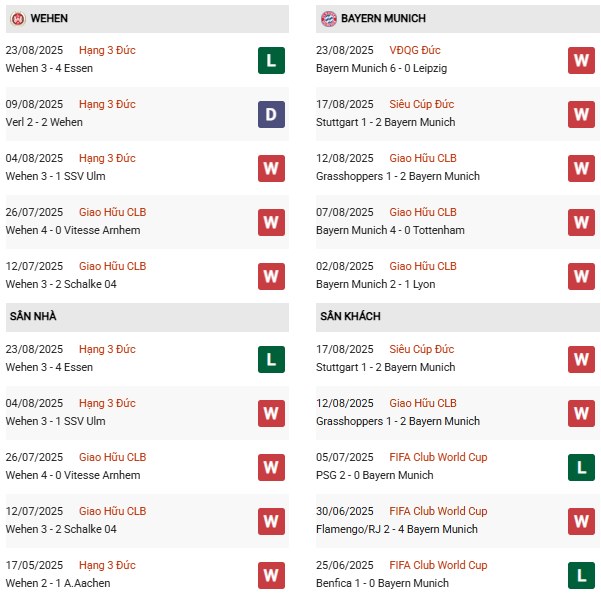Click W badge next to Bayern–Tottenham result
The height and width of the screenshot is (599, 601).
coord(581,222)
